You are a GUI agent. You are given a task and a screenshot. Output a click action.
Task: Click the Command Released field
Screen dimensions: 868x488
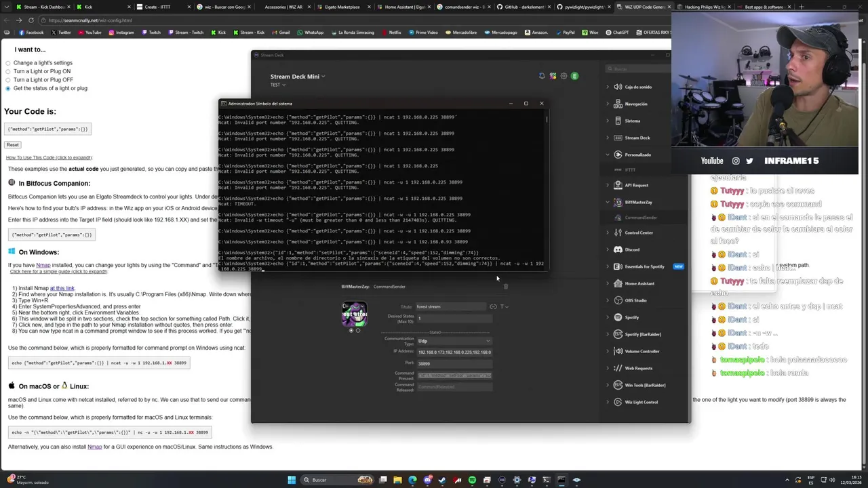click(x=454, y=386)
